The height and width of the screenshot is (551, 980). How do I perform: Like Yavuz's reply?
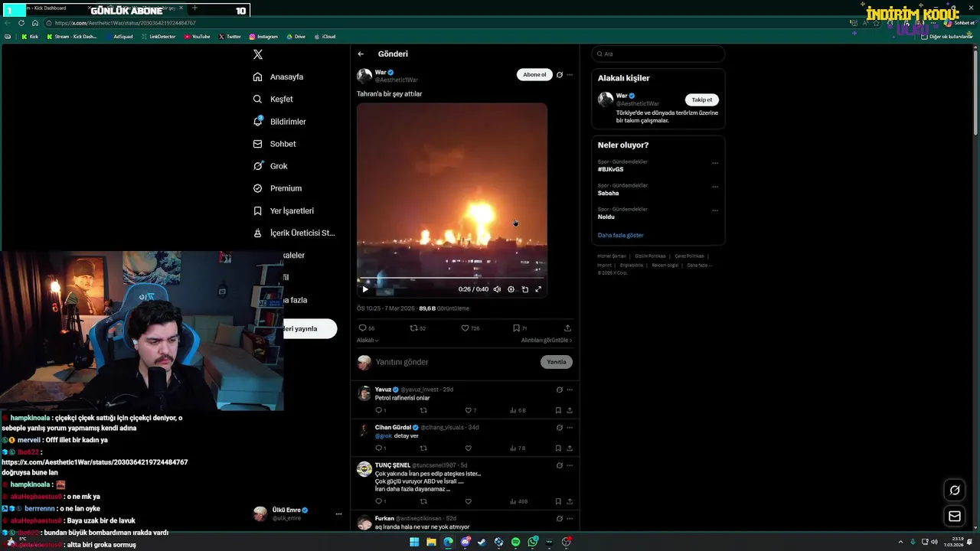470,410
